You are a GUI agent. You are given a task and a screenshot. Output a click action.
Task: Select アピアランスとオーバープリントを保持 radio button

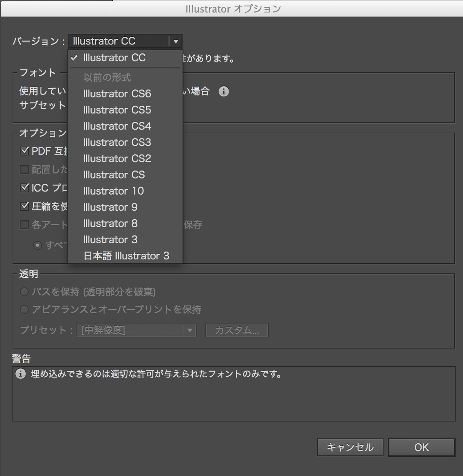coord(25,309)
